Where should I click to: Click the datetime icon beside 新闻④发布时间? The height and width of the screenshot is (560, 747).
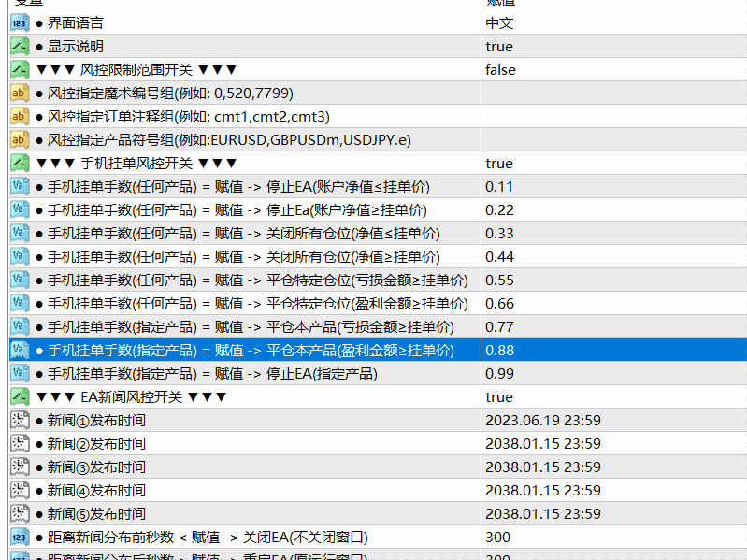point(20,490)
